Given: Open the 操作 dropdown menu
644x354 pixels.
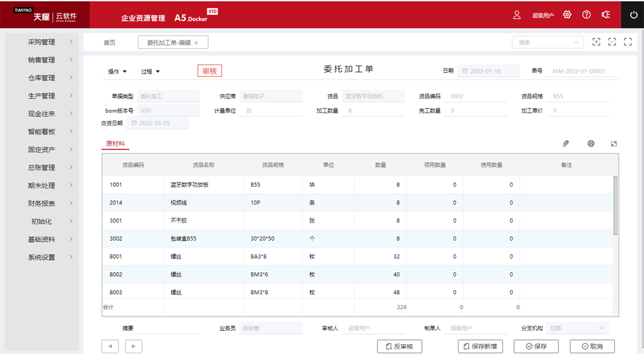Looking at the screenshot, I should [x=117, y=71].
